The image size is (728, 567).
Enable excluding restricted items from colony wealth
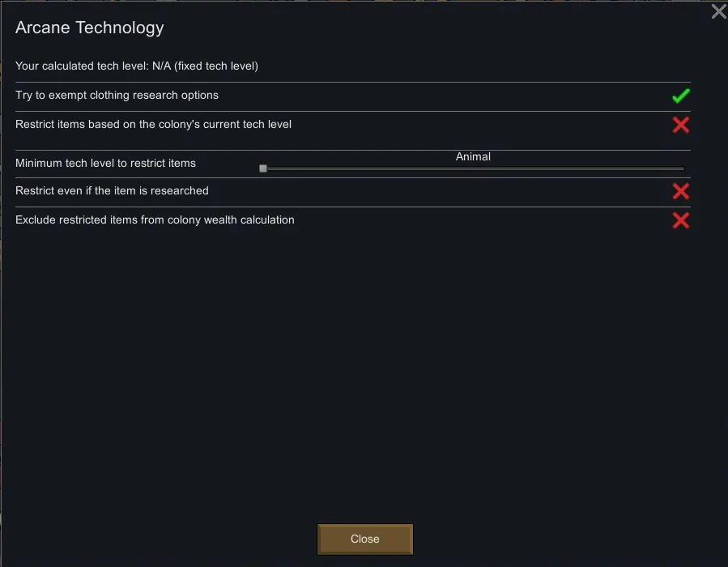coord(680,220)
